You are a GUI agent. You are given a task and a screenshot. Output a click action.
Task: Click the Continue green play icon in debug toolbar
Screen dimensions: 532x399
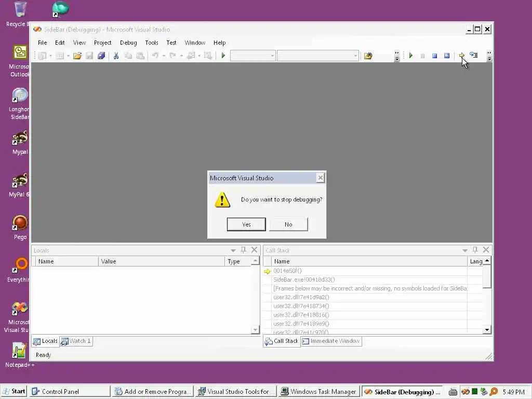[411, 55]
